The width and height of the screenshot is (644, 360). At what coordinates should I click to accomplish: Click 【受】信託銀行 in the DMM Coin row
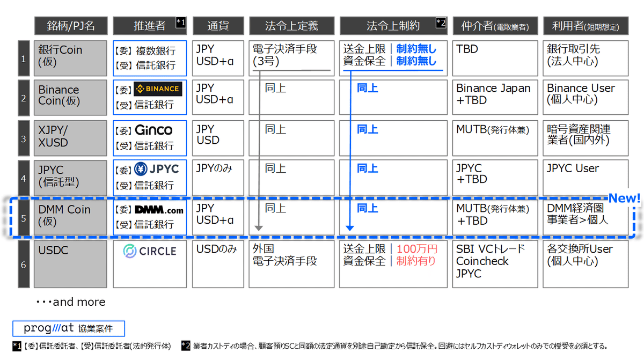pyautogui.click(x=145, y=225)
